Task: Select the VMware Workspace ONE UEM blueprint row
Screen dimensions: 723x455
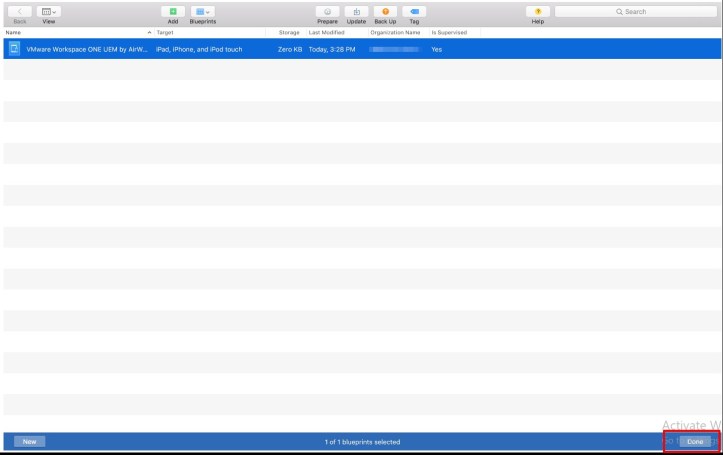Action: tap(300, 49)
